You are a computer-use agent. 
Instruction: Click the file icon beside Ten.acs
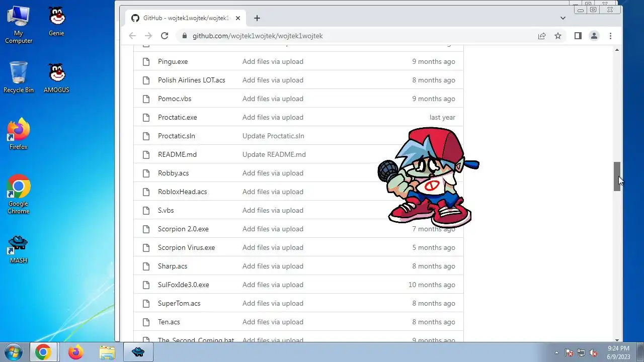point(146,322)
